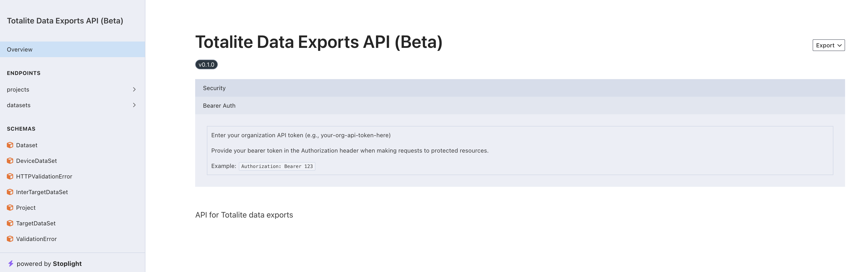Open the ValidationError schema page
868x272 pixels.
[72, 239]
